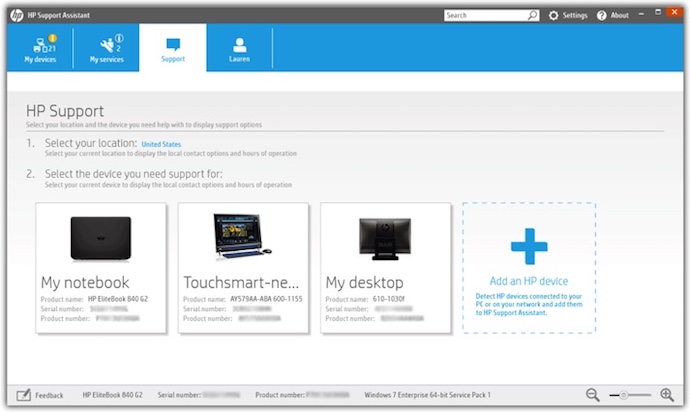Click Windows 7 Enterprise status bar text

pyautogui.click(x=427, y=395)
